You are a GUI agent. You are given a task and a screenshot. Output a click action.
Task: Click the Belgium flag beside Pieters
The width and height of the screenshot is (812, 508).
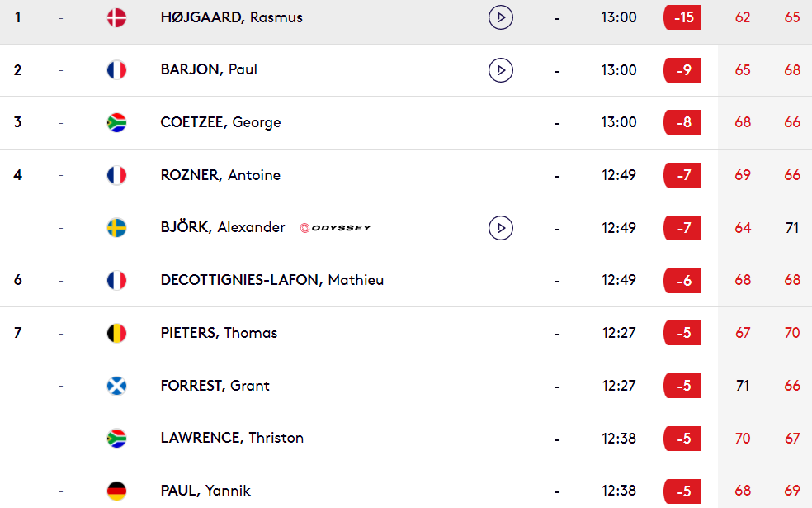(116, 333)
